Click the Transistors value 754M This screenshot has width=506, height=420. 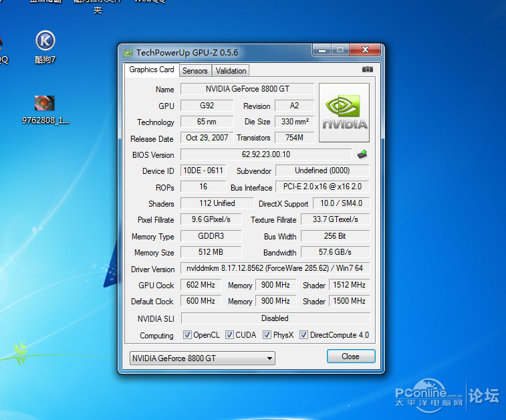click(294, 138)
